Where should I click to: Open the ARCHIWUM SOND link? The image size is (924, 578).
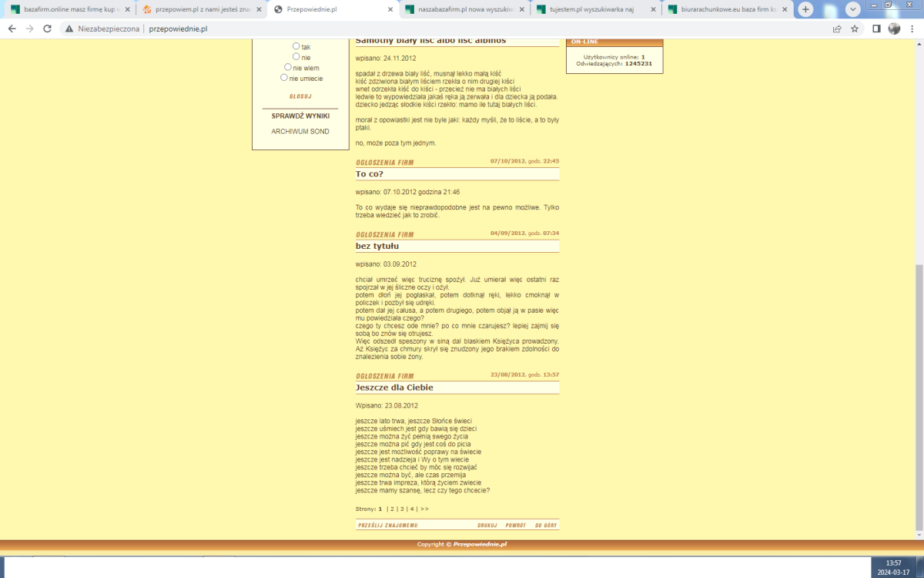coord(300,132)
